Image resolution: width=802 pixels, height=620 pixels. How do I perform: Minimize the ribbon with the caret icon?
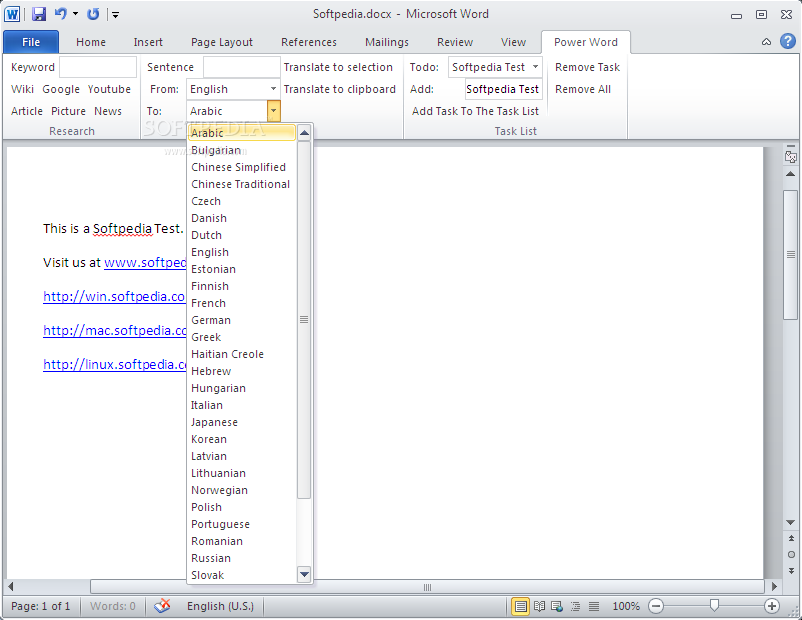click(x=766, y=42)
